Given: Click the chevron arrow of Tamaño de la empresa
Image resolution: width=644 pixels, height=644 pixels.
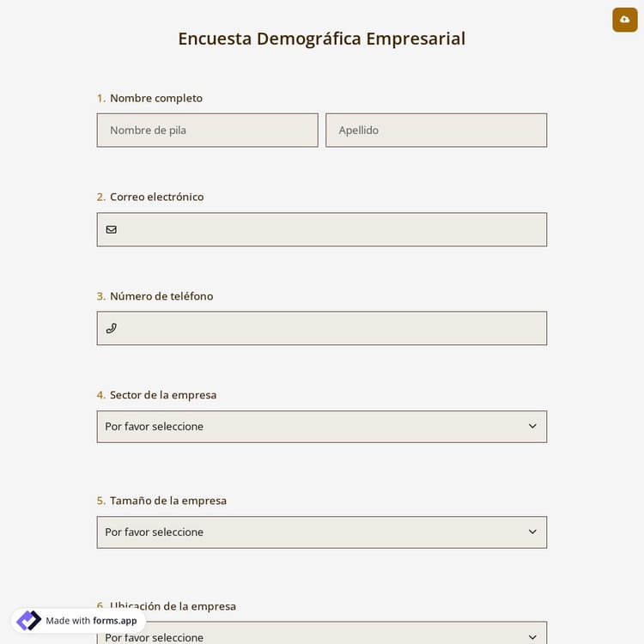Looking at the screenshot, I should [x=532, y=532].
